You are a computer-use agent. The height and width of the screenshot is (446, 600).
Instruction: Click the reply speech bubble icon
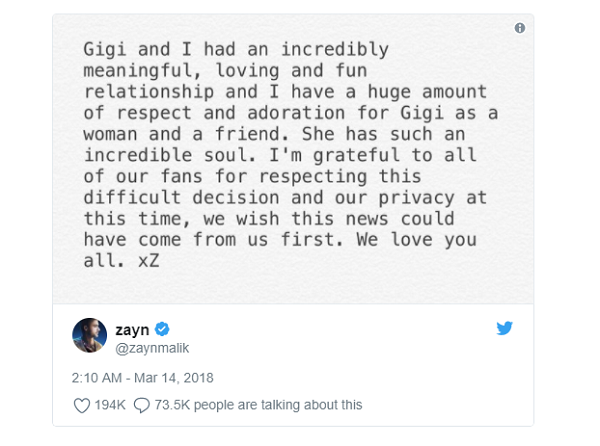pos(141,405)
